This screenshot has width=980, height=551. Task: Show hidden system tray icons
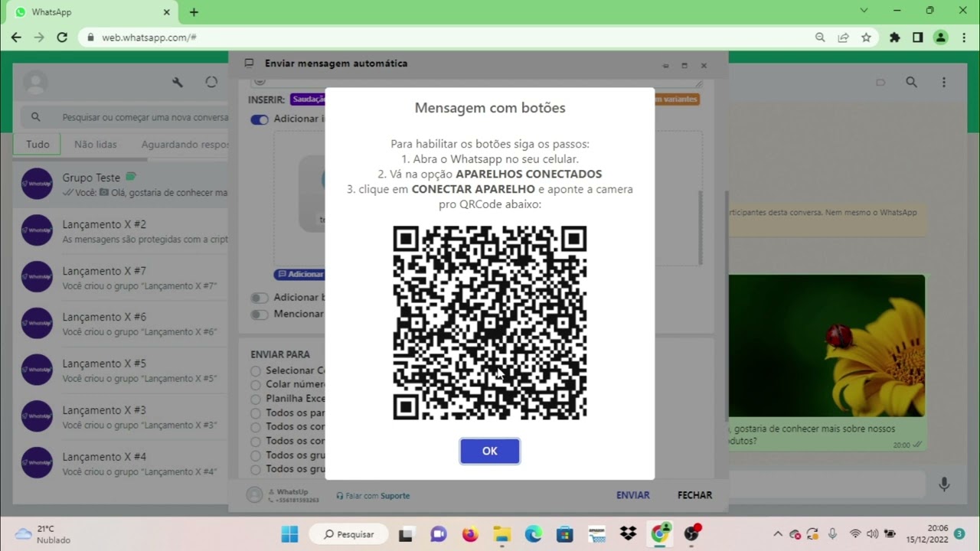click(x=778, y=534)
